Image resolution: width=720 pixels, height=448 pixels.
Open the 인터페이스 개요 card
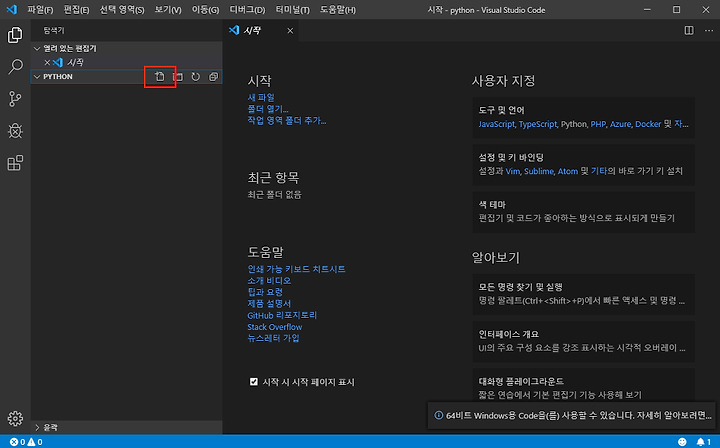click(x=583, y=342)
